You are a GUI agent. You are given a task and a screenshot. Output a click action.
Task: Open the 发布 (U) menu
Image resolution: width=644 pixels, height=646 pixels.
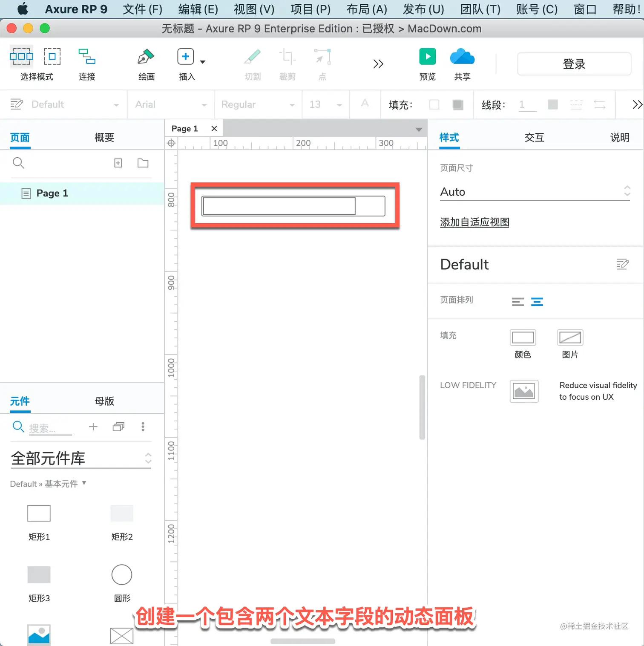point(423,9)
